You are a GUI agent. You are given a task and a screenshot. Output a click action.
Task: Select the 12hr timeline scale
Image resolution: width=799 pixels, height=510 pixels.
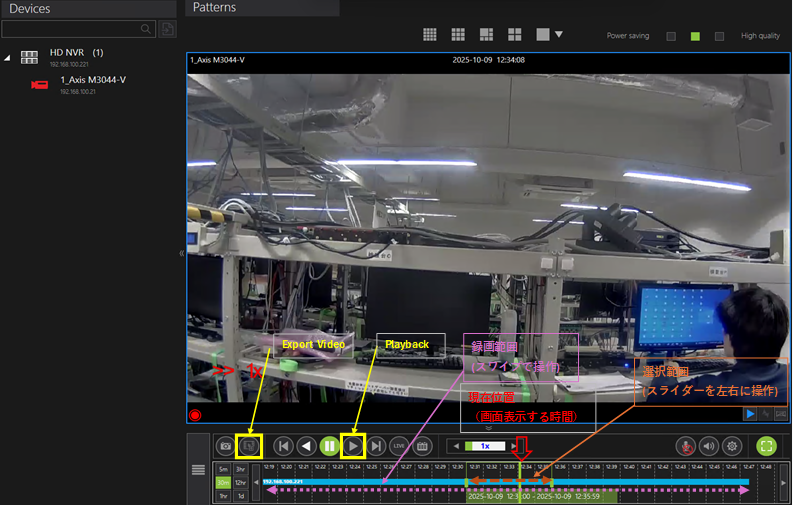241,482
